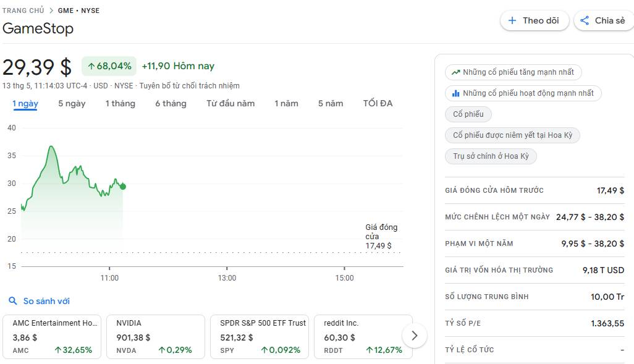Click the 9,95 $ - 38,20 $ year range value

click(593, 244)
